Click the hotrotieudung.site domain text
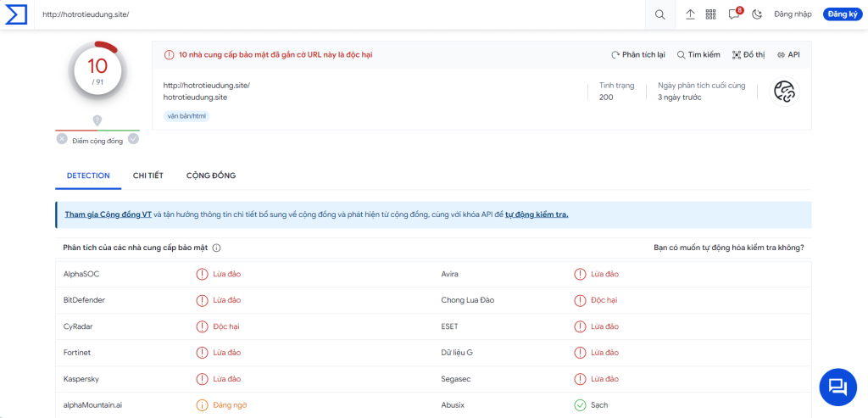The image size is (868, 418). tap(196, 98)
